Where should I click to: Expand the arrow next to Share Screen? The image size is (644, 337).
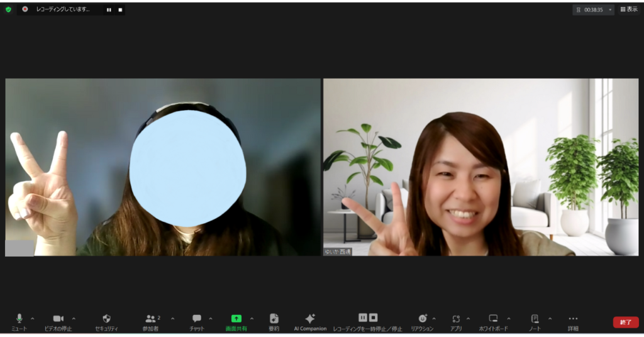252,318
